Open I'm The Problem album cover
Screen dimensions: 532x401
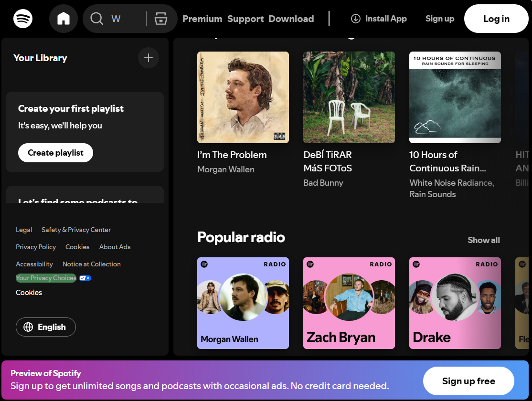pyautogui.click(x=243, y=97)
